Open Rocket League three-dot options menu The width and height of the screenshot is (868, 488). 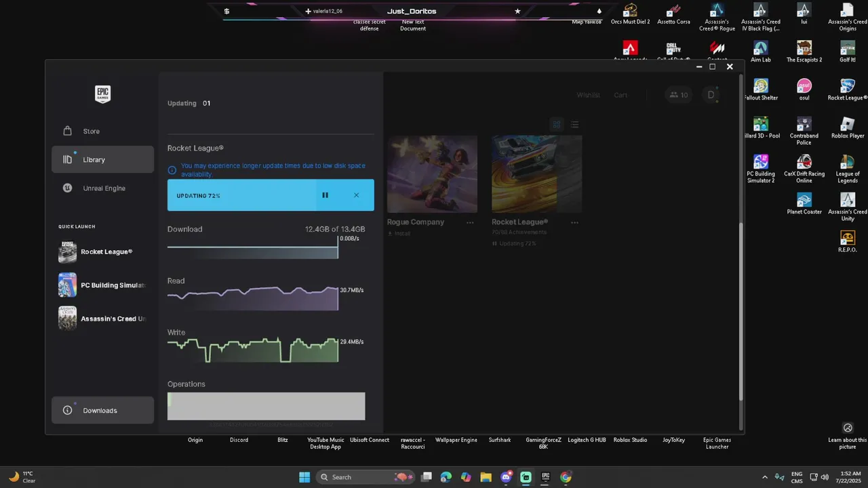pos(574,222)
